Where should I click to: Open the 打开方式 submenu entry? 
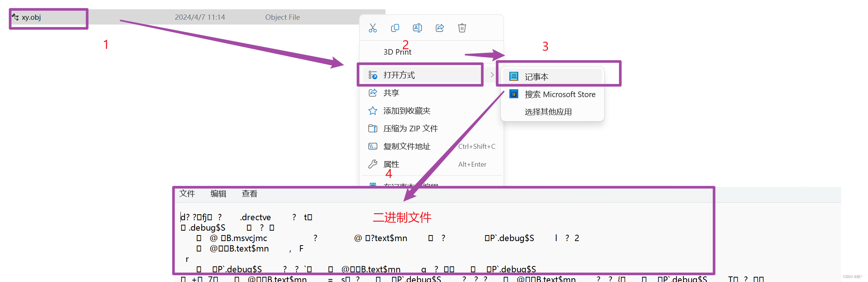click(x=428, y=75)
